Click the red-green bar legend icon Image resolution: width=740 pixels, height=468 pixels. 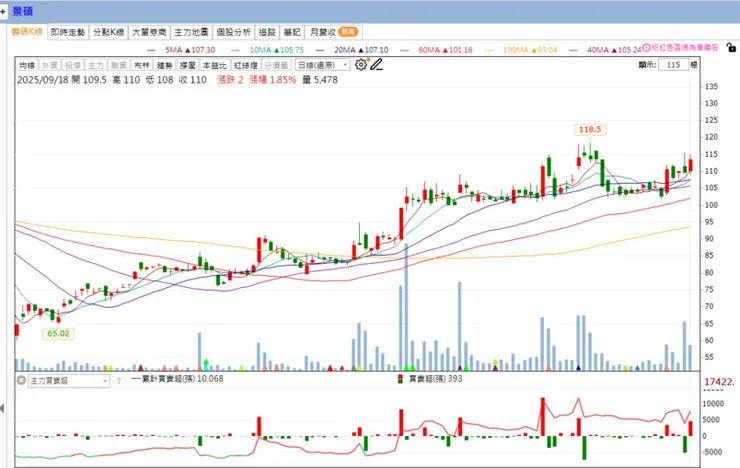(400, 379)
